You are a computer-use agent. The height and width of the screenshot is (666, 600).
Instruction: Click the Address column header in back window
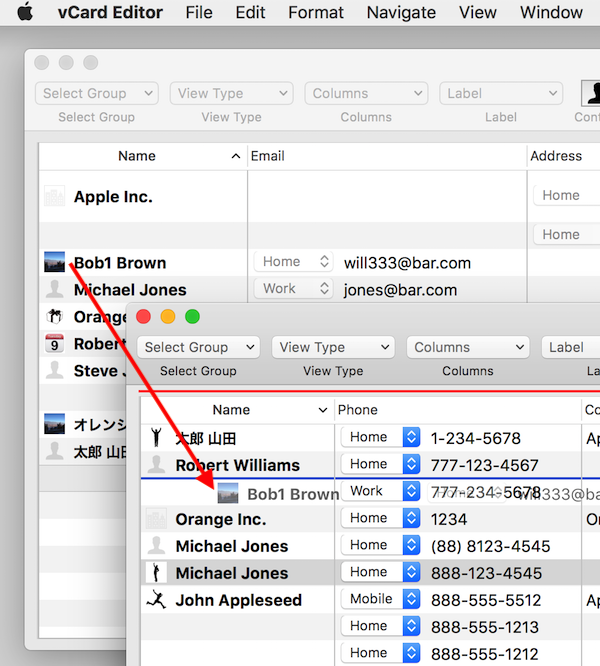click(x=564, y=156)
